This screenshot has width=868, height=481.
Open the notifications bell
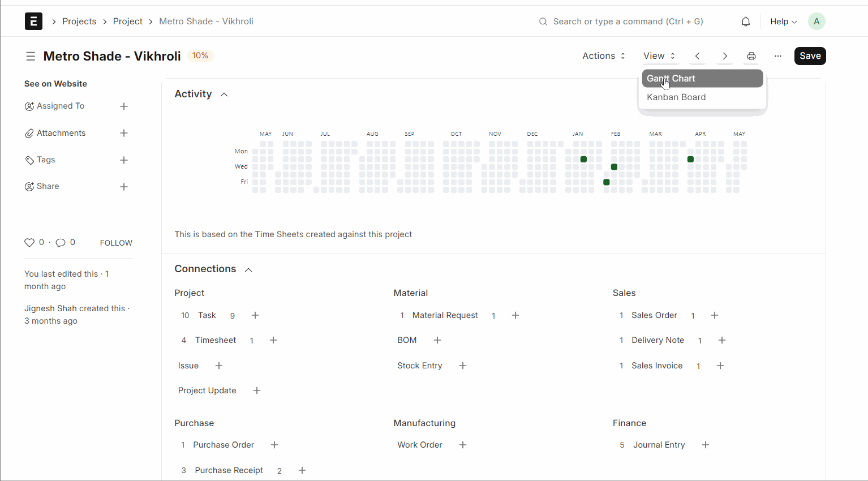click(x=746, y=22)
